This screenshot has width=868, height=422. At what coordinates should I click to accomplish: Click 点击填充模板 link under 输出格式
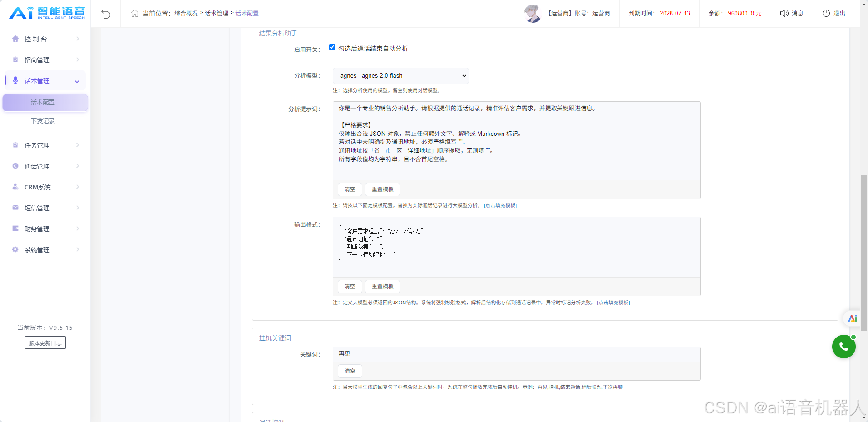click(613, 303)
